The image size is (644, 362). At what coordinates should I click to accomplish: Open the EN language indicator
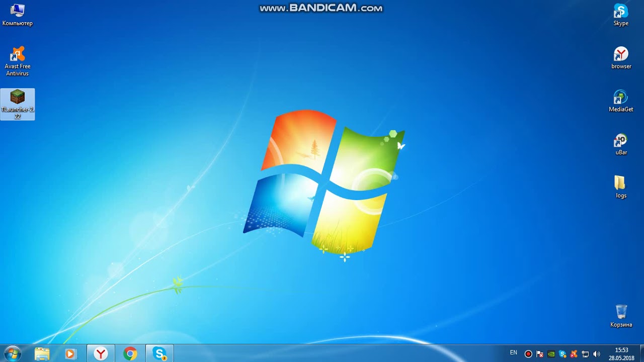click(x=514, y=353)
